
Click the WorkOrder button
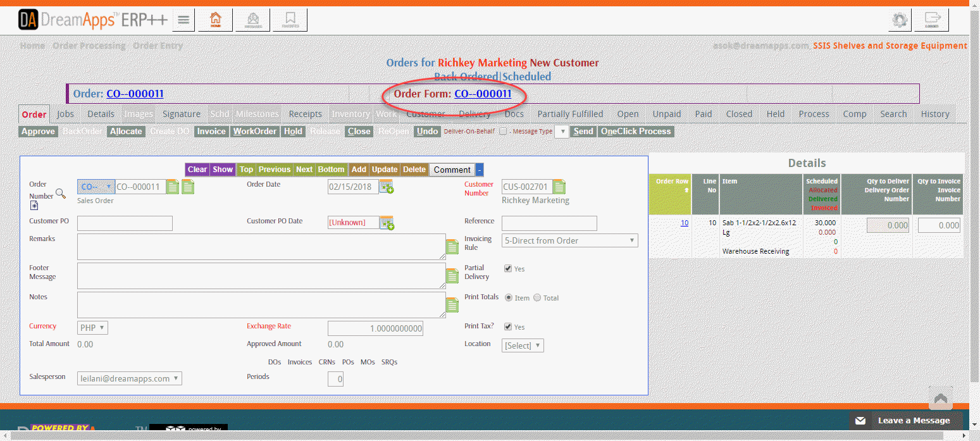pyautogui.click(x=255, y=132)
